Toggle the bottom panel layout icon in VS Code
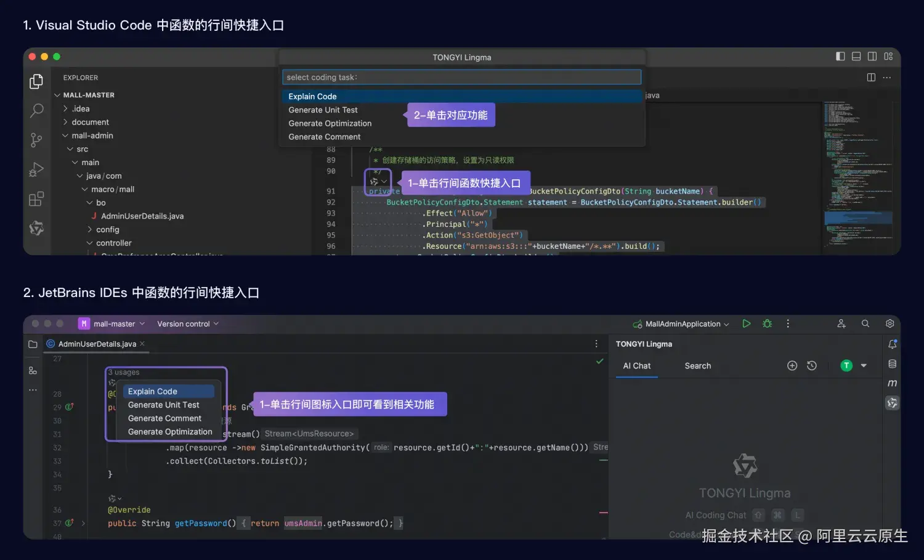The image size is (924, 560). point(856,56)
